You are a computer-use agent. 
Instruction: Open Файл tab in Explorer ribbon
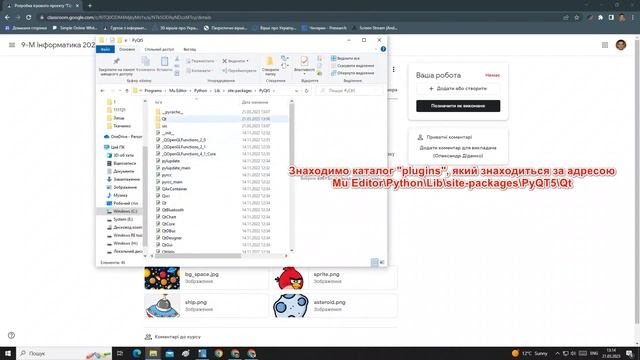105,49
